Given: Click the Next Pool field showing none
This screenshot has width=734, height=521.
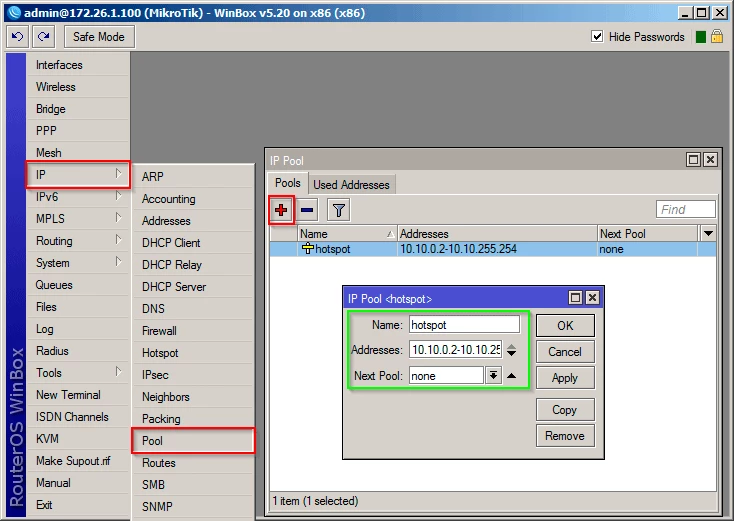Looking at the screenshot, I should [446, 375].
